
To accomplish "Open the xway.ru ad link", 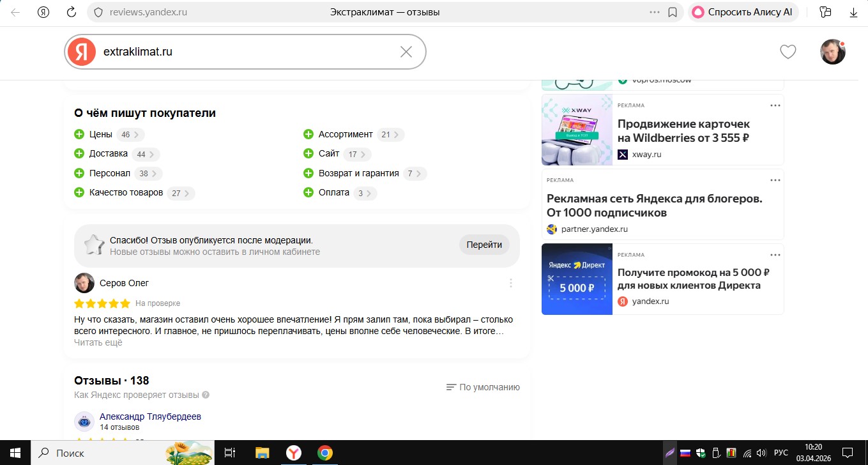I will 646,154.
